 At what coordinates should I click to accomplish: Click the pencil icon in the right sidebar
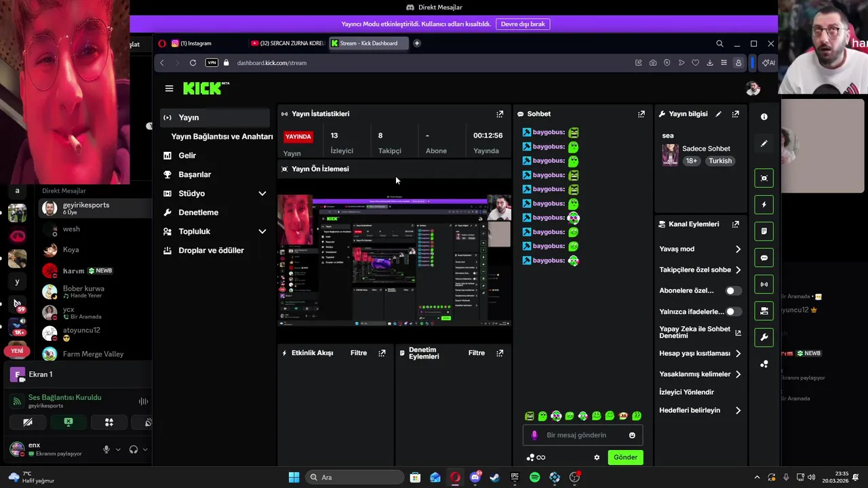click(x=764, y=144)
